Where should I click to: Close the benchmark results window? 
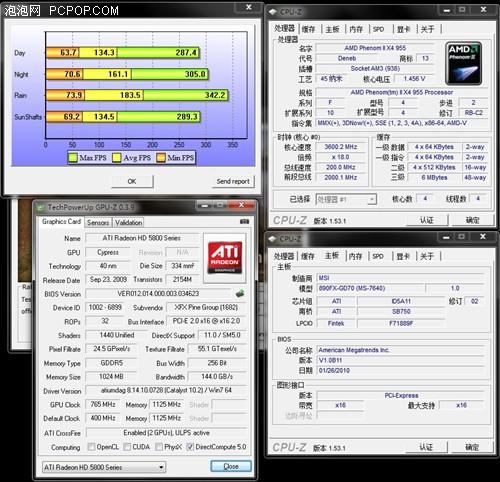pyautogui.click(x=249, y=7)
